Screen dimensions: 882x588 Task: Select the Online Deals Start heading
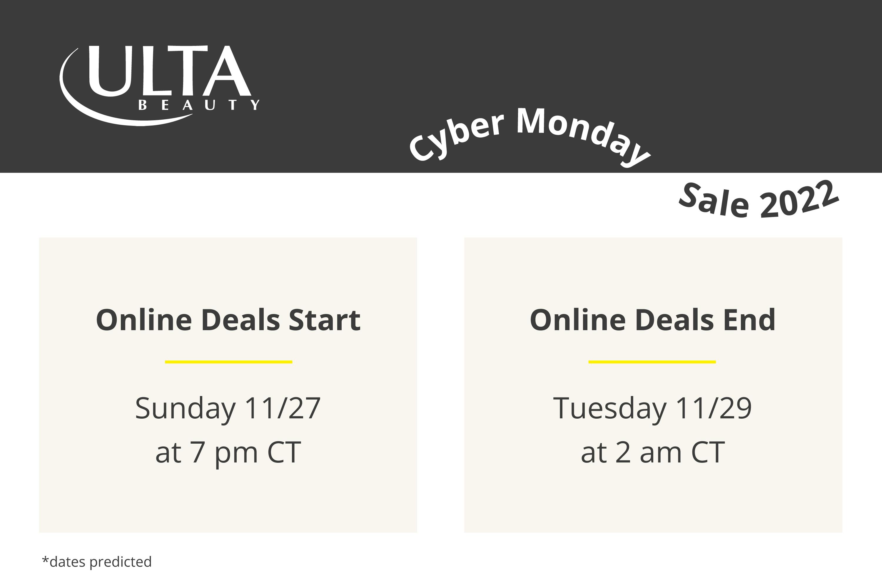tap(228, 320)
